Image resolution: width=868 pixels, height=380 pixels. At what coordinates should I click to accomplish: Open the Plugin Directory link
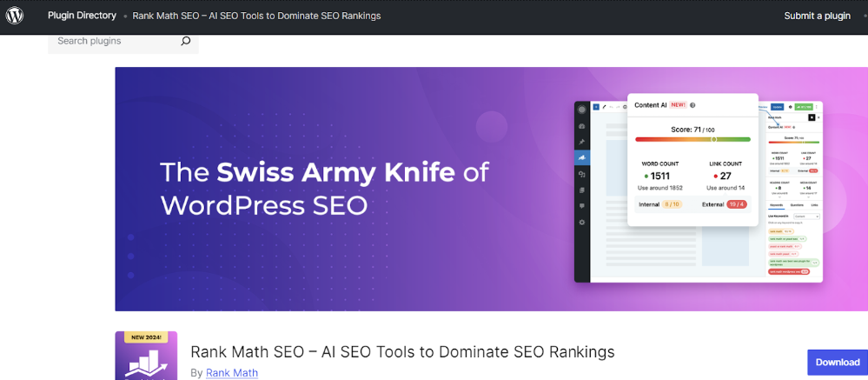click(82, 16)
